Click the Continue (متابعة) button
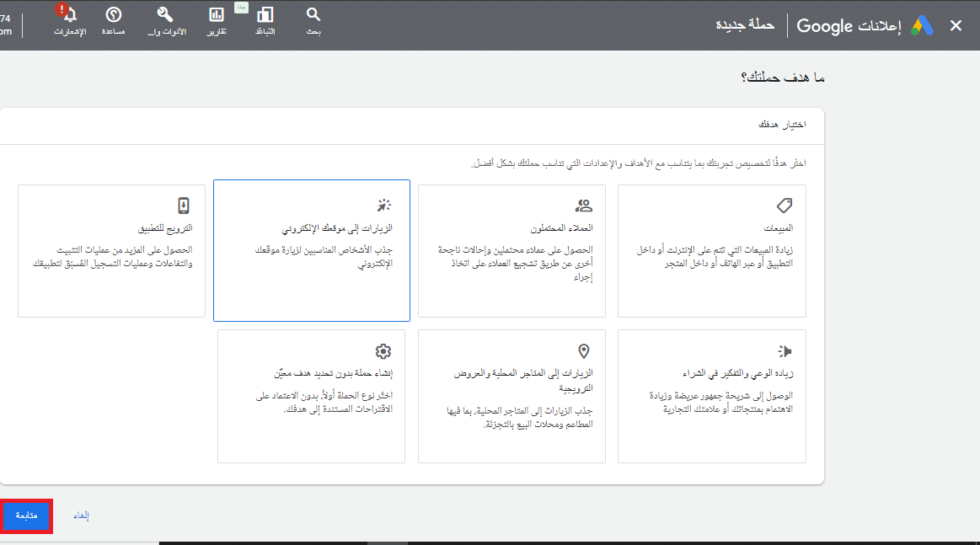The image size is (980, 545). (26, 516)
